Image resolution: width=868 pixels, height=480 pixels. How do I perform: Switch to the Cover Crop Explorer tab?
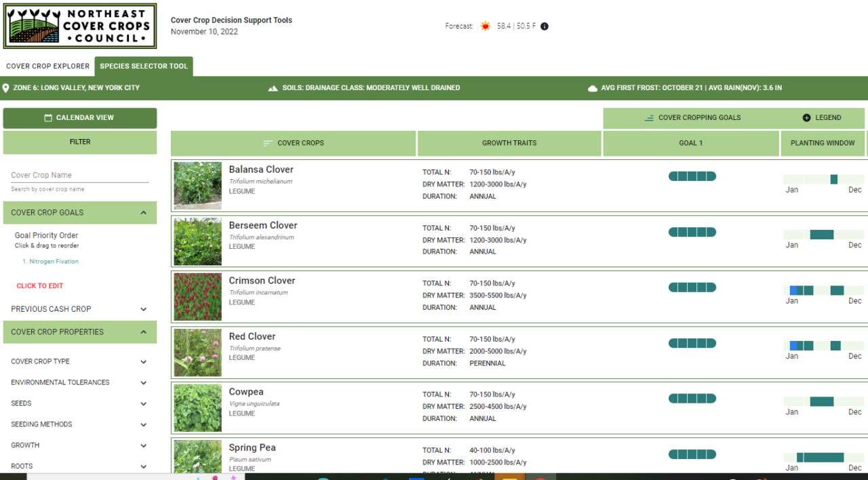click(47, 66)
